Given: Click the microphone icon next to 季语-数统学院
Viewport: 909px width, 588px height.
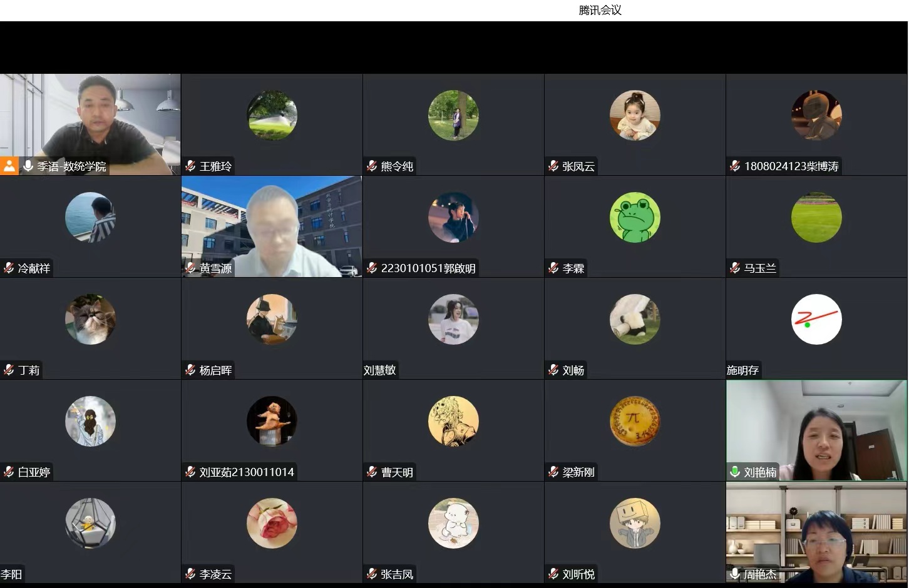Looking at the screenshot, I should [x=28, y=166].
